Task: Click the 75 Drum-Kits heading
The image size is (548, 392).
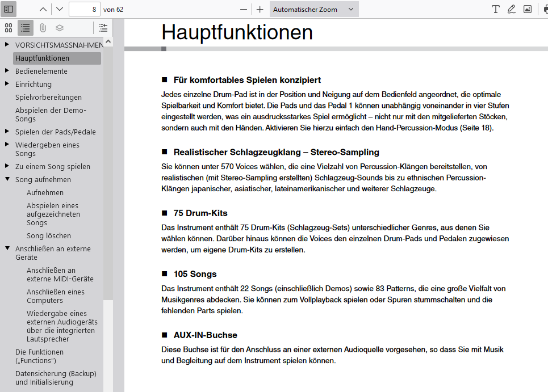Action: 200,213
